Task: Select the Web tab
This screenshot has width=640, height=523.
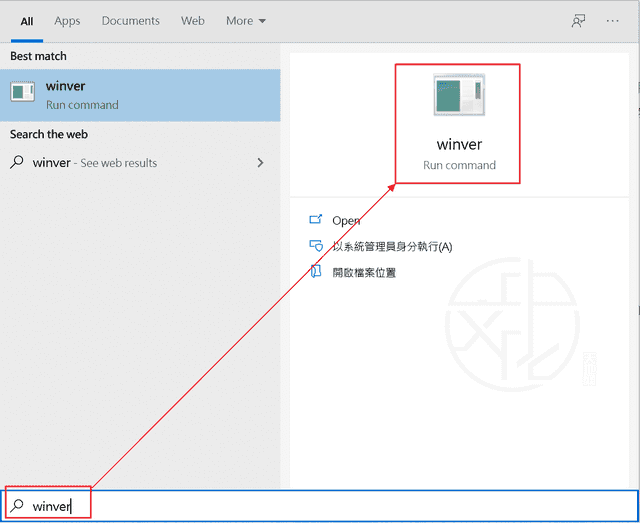Action: tap(193, 21)
